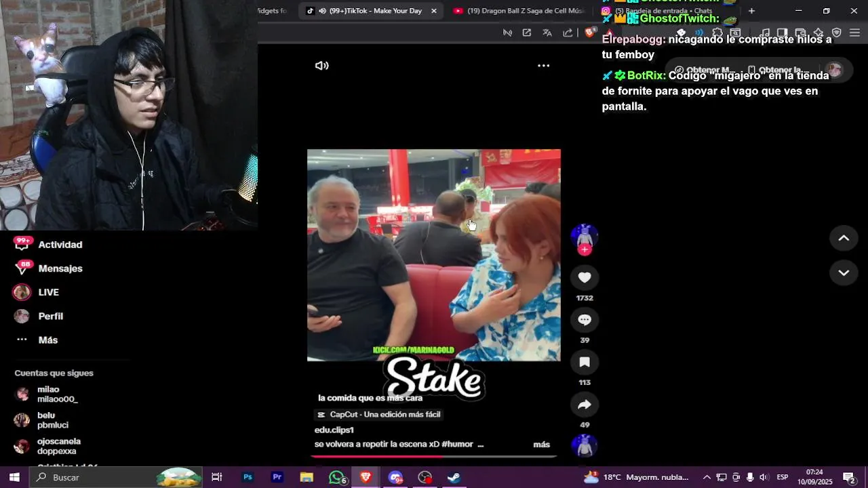
Task: Go to the next video with down chevron
Action: 844,272
